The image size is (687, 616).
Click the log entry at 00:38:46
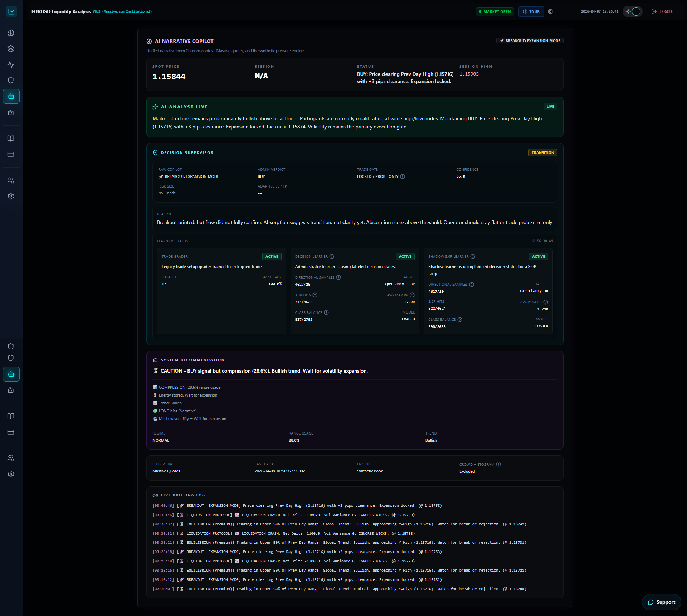click(x=283, y=515)
